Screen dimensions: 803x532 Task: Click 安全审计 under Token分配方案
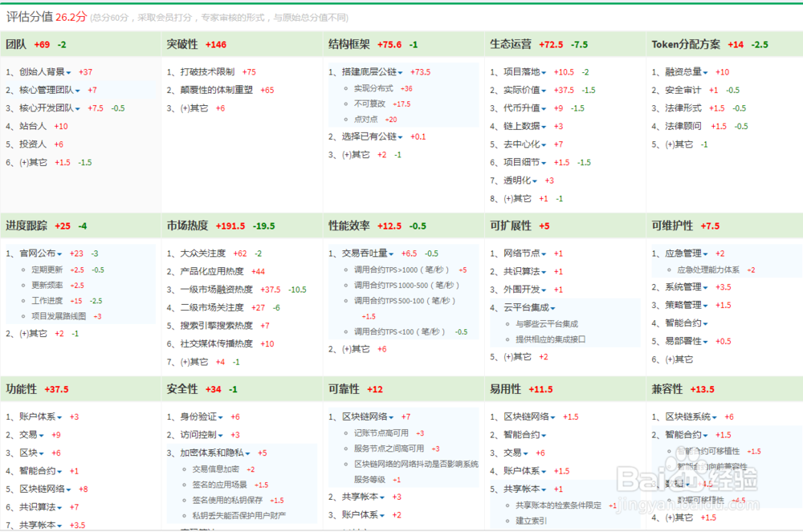[x=683, y=90]
